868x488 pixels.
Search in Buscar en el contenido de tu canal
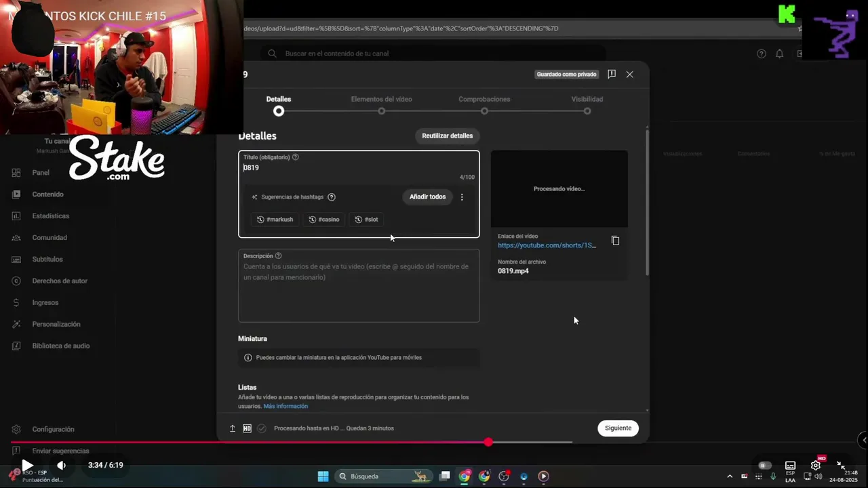click(434, 54)
